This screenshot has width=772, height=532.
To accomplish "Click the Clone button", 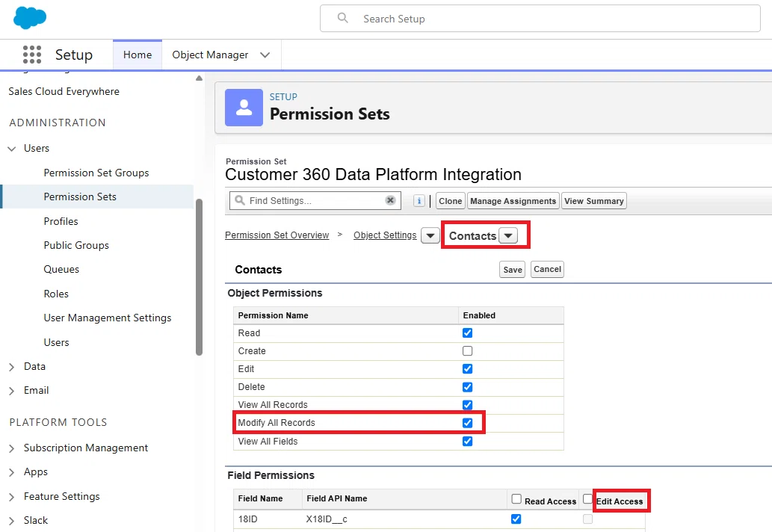I will pyautogui.click(x=450, y=201).
